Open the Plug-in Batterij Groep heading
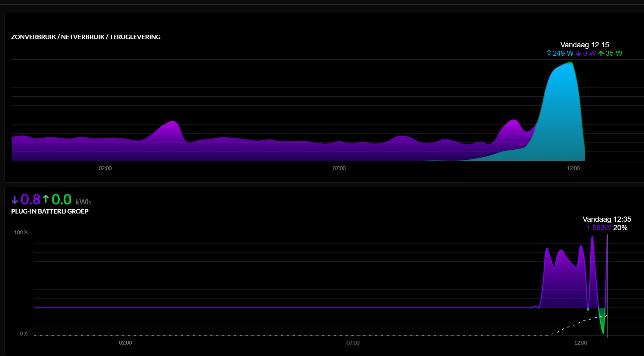Viewport: 644px width, 356px height. click(50, 211)
